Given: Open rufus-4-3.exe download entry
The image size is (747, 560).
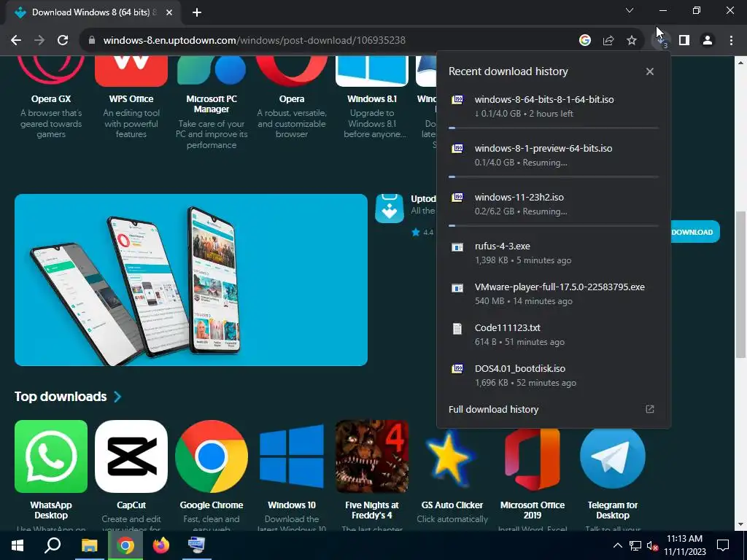Looking at the screenshot, I should [554, 253].
